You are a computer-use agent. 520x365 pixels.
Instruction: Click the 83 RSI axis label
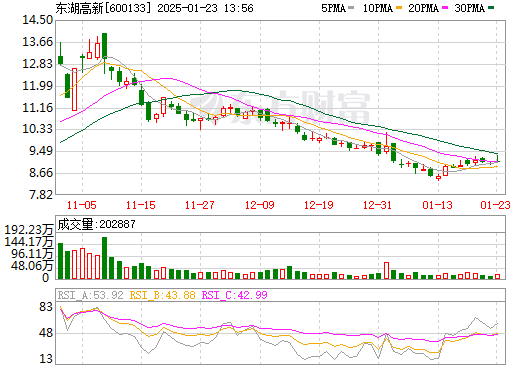[46, 307]
